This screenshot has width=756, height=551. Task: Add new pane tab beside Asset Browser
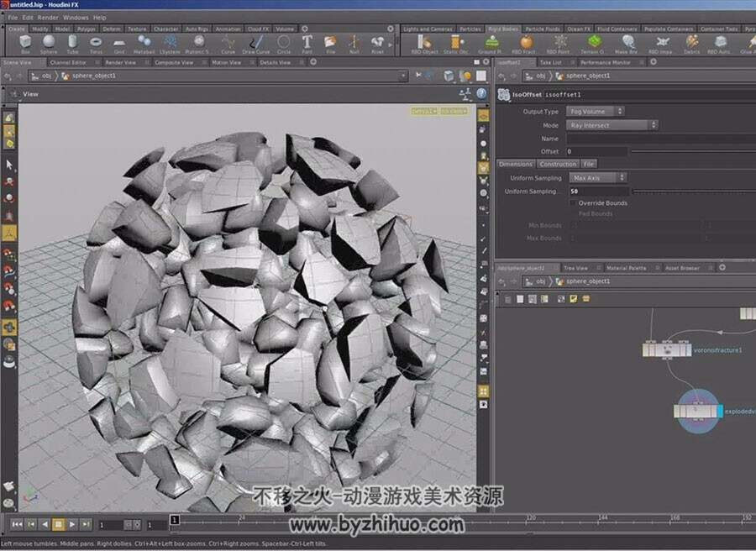click(x=722, y=267)
